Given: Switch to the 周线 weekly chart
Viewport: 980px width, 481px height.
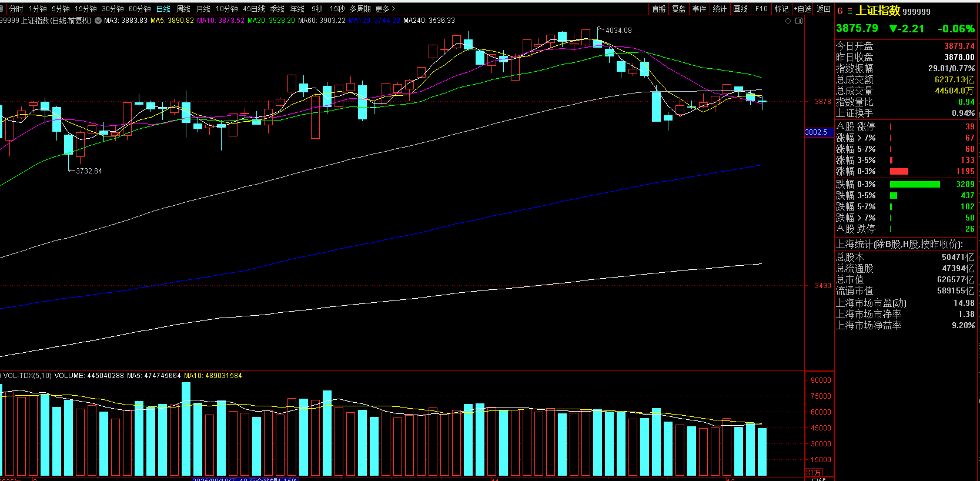Looking at the screenshot, I should pyautogui.click(x=183, y=9).
